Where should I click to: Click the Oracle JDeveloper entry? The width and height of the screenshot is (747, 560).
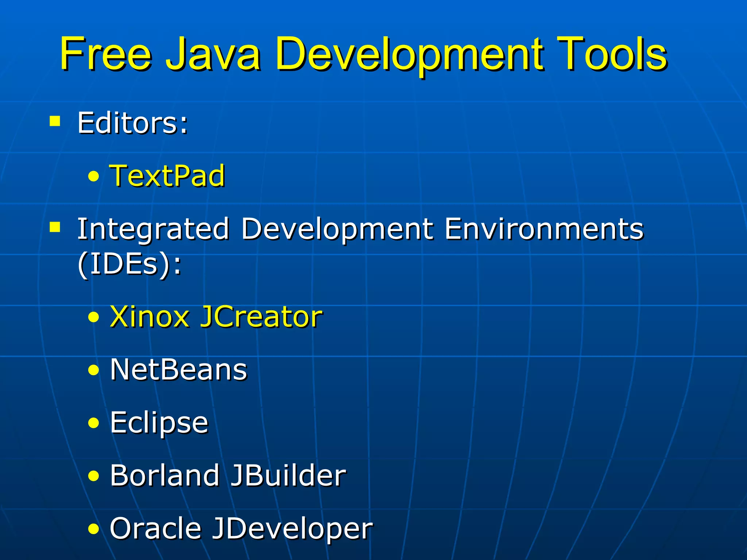[241, 529]
